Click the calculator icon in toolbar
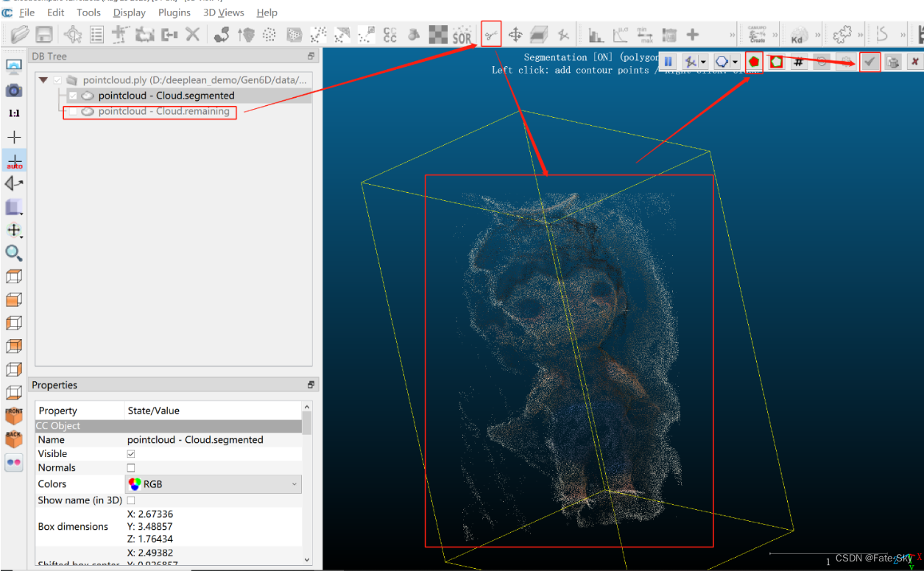Viewport: 924px width, 571px height. (x=669, y=34)
